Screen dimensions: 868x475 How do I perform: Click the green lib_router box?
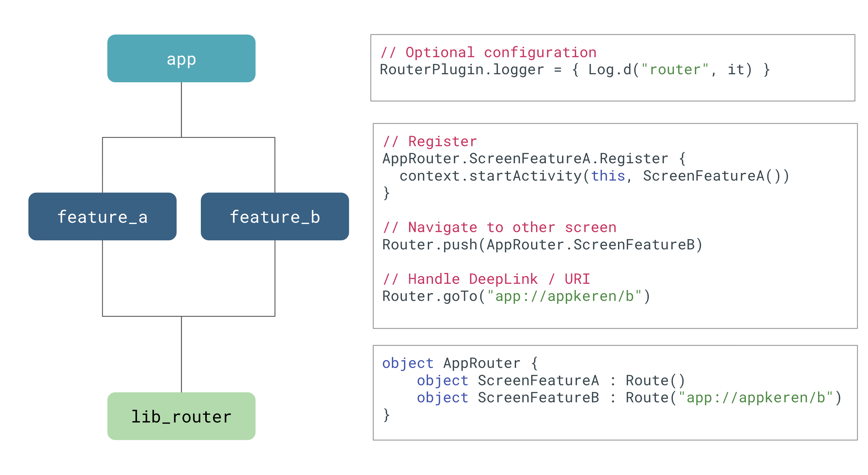click(x=181, y=416)
